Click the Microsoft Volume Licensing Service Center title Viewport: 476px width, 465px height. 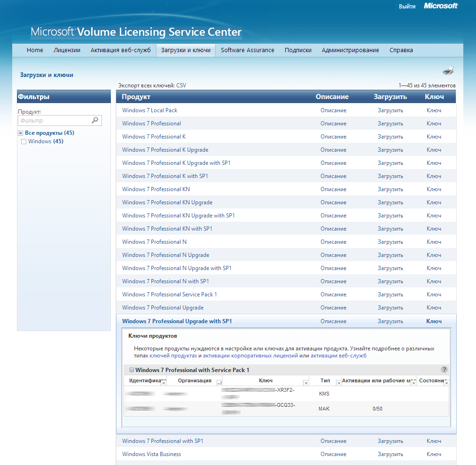(136, 32)
